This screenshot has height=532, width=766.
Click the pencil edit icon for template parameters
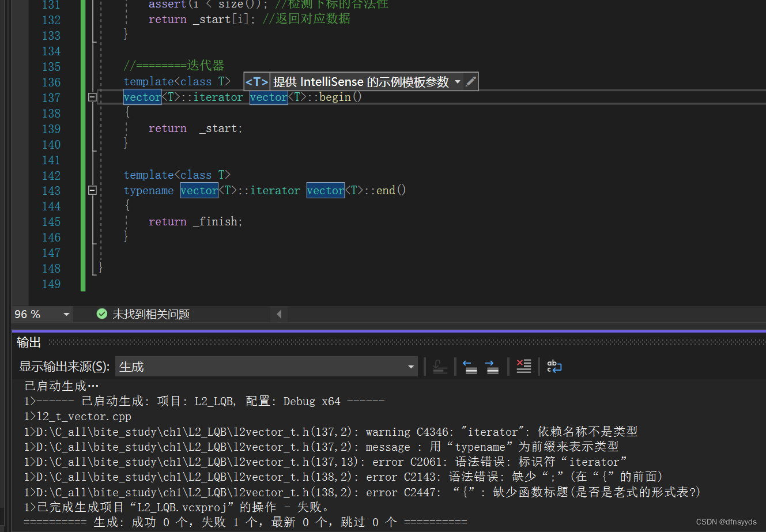click(471, 82)
